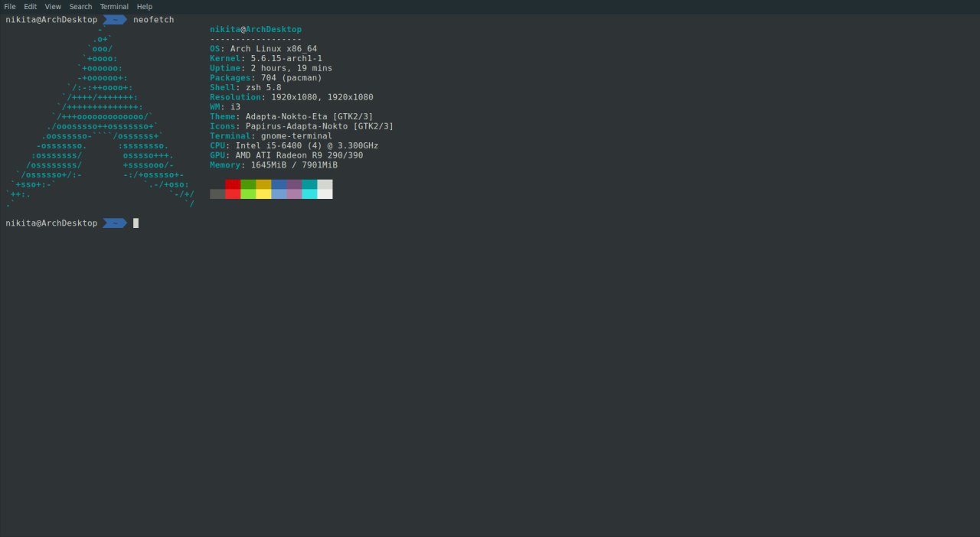Viewport: 980px width, 537px height.
Task: Click the block cursor at the empty prompt
Action: coord(136,223)
